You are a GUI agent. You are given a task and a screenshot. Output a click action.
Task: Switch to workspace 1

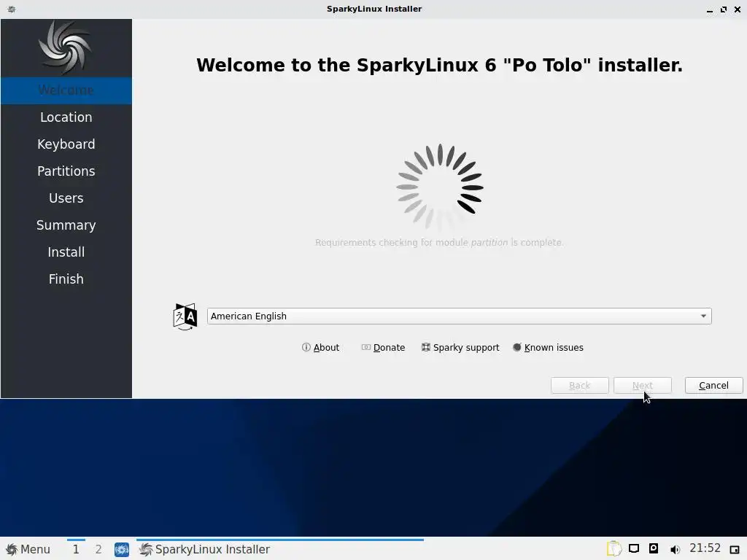[x=76, y=549]
